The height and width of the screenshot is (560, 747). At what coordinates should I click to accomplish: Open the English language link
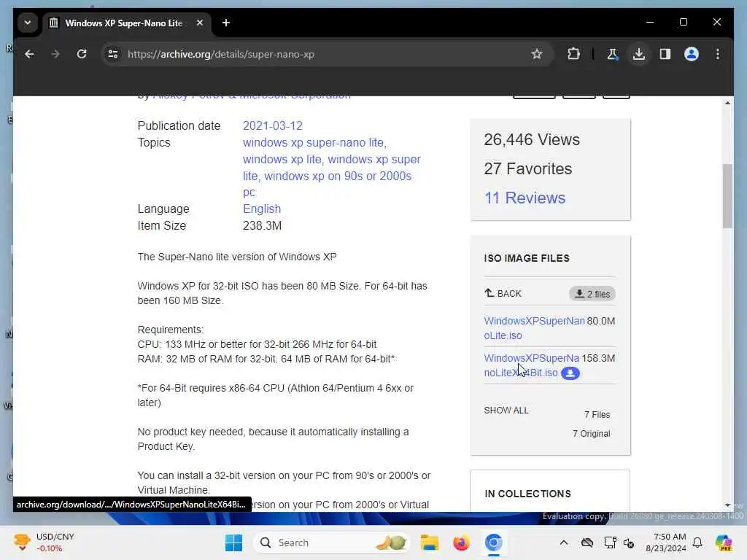tap(262, 209)
